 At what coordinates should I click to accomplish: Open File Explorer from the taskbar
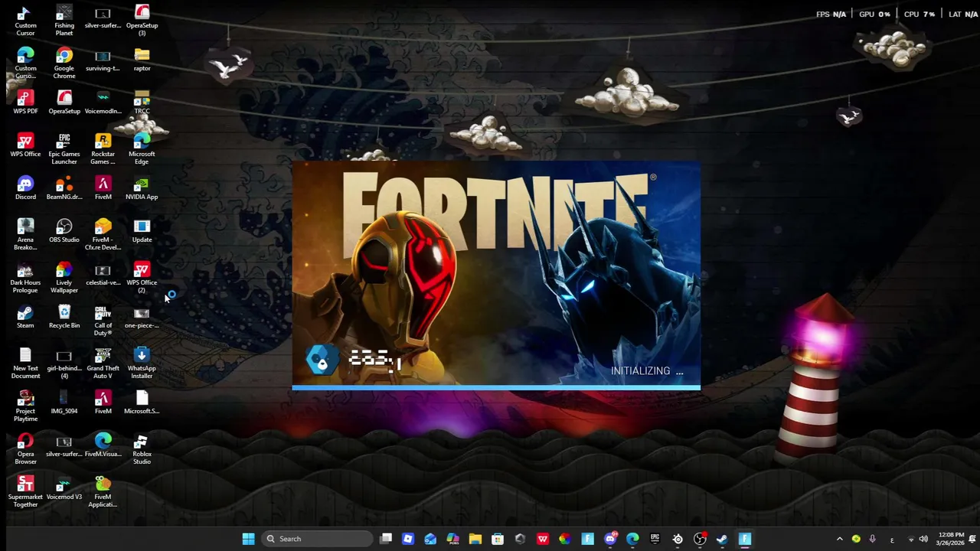point(475,539)
